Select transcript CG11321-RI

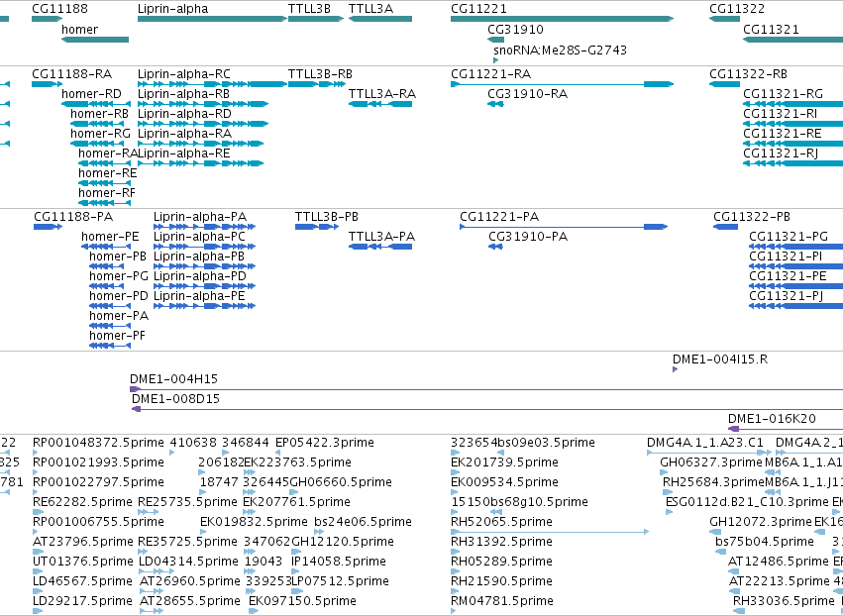pyautogui.click(x=793, y=124)
